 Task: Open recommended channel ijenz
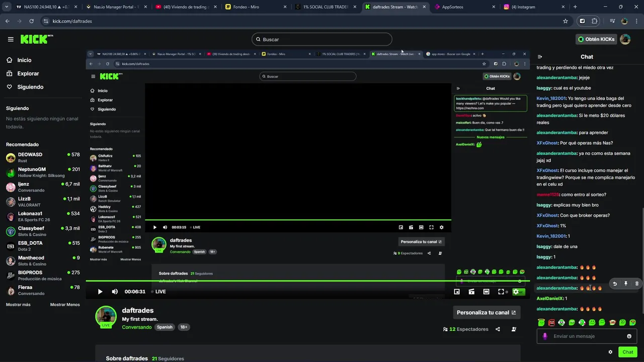[x=43, y=187]
